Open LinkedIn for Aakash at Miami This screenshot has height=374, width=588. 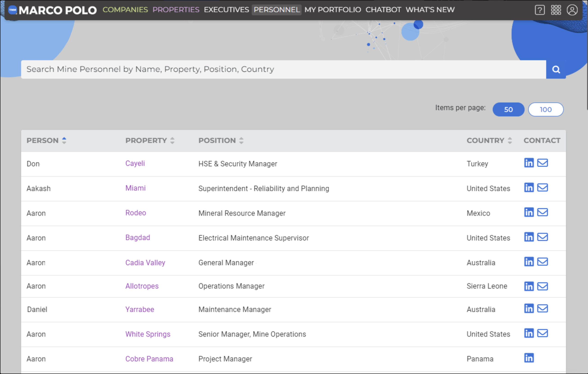pyautogui.click(x=529, y=187)
